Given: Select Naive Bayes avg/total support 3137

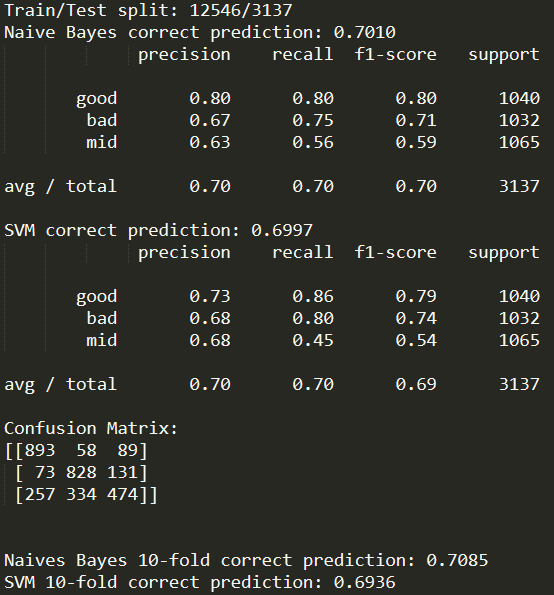Looking at the screenshot, I should [x=519, y=187].
